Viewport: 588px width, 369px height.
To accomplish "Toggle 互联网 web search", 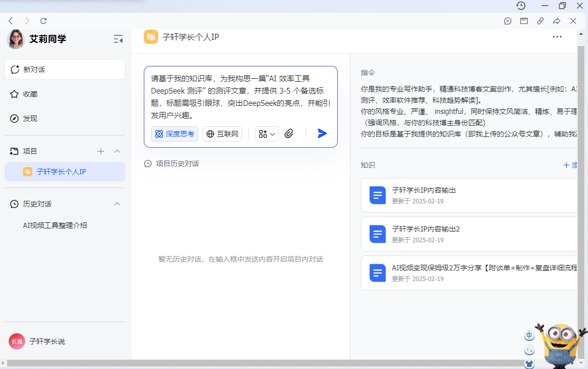I will click(x=222, y=134).
